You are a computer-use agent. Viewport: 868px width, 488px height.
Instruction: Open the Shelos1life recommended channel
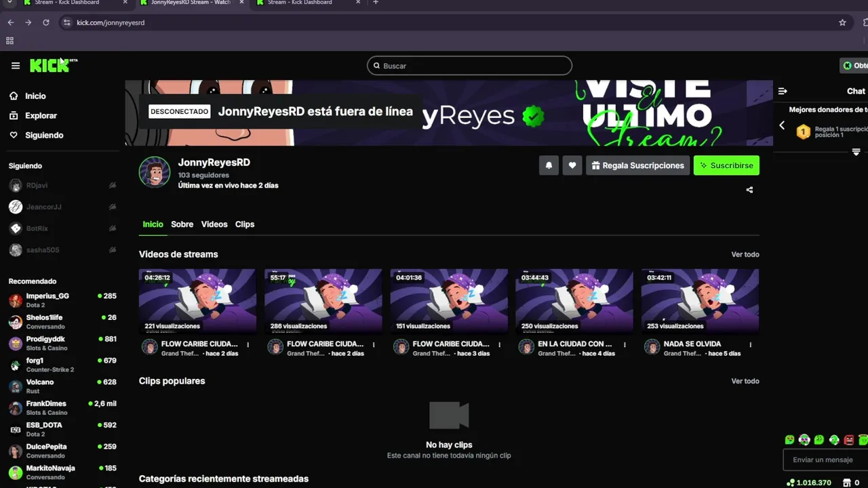pyautogui.click(x=62, y=322)
